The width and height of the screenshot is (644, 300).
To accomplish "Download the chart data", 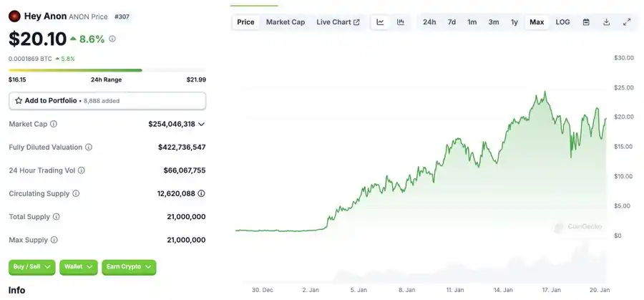I will pyautogui.click(x=606, y=22).
